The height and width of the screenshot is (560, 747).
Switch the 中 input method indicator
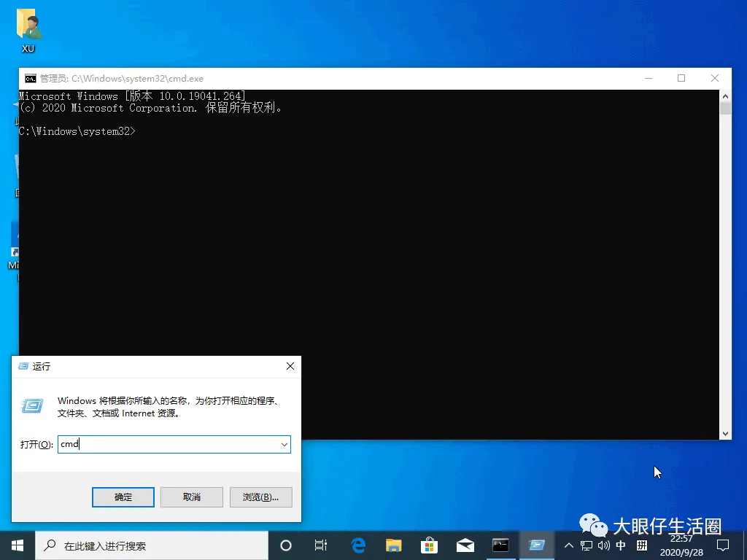pos(619,545)
